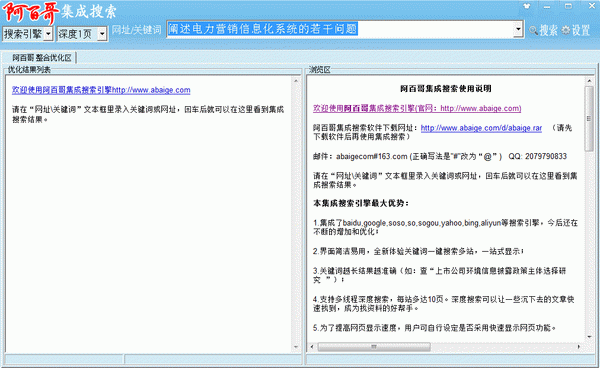Image resolution: width=600 pixels, height=368 pixels.
Task: Open the 官网 abaige.com link in browse area
Action: pos(417,108)
